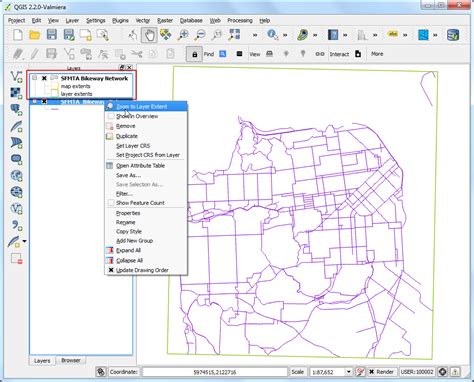The image size is (474, 382).
Task: Open the Scale dropdown arrow
Action: (x=348, y=372)
